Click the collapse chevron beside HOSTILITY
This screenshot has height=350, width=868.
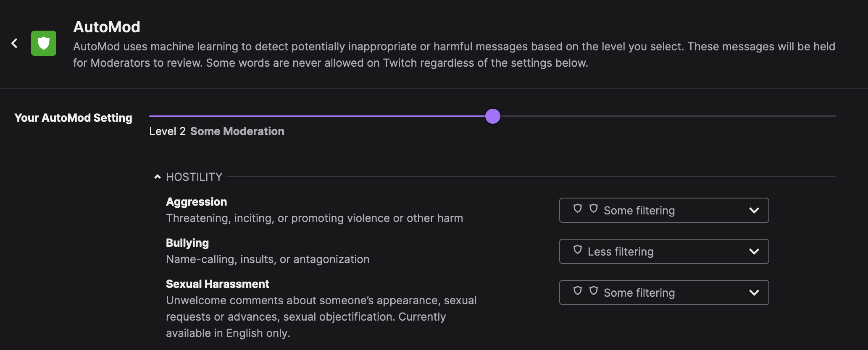[157, 176]
